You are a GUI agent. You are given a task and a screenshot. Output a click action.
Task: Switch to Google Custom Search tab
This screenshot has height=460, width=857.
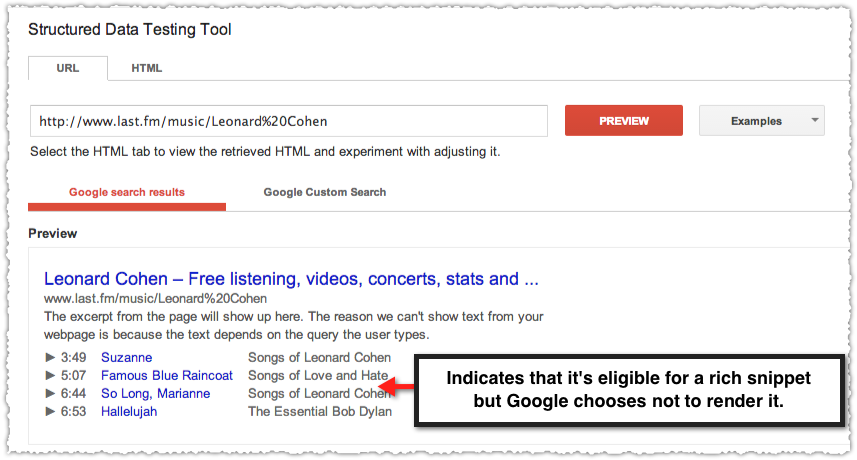pos(325,192)
